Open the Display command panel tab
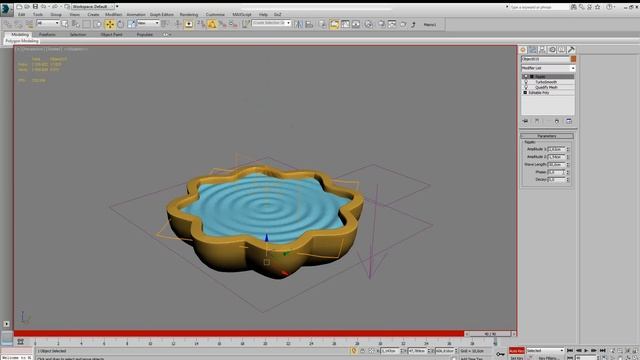The height and width of the screenshot is (360, 640). tap(562, 50)
